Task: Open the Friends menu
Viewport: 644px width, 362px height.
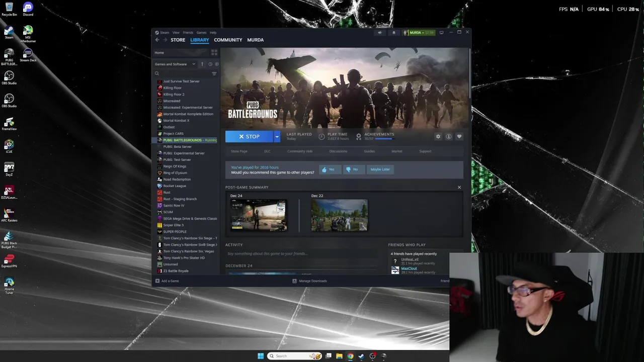Action: (x=188, y=33)
